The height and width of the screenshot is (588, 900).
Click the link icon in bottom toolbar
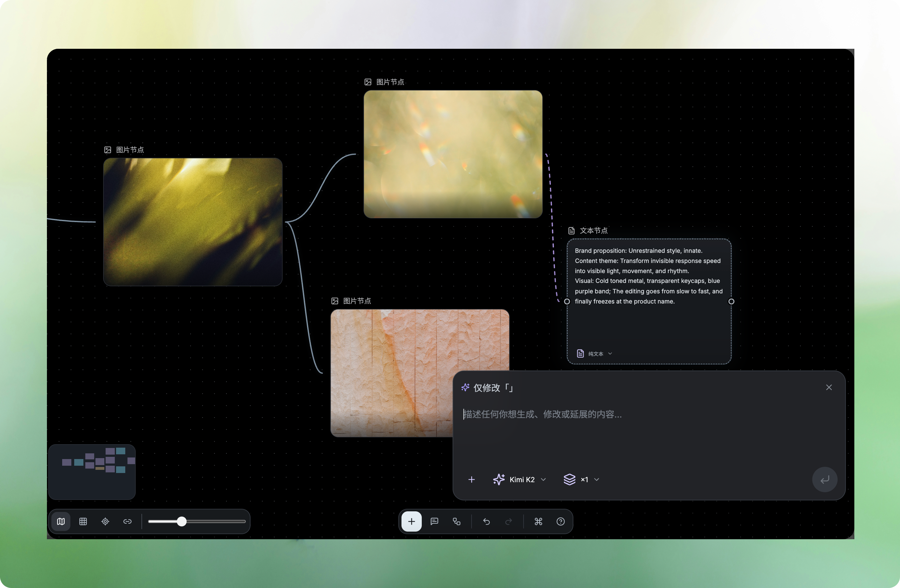(127, 521)
